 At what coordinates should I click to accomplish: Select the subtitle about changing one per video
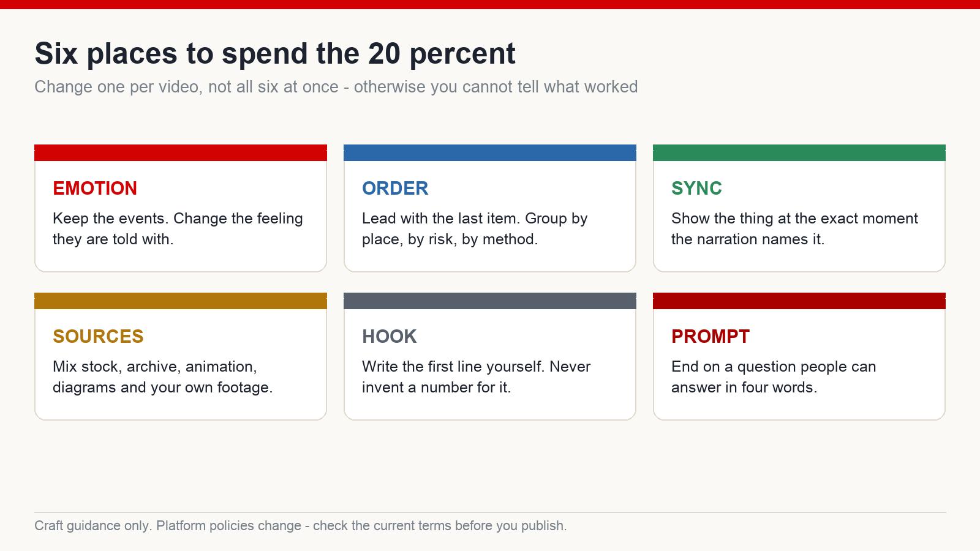tap(336, 87)
